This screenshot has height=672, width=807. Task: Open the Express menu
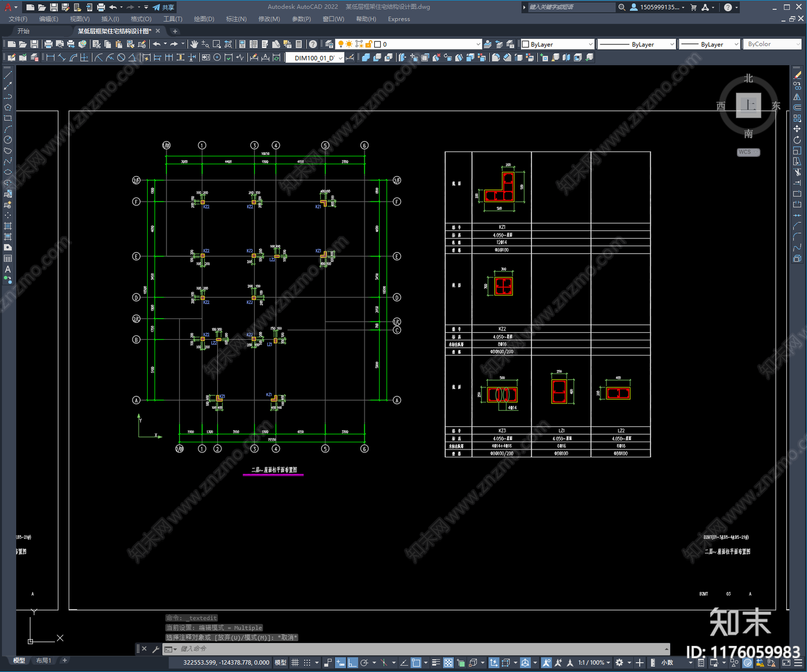click(x=399, y=19)
